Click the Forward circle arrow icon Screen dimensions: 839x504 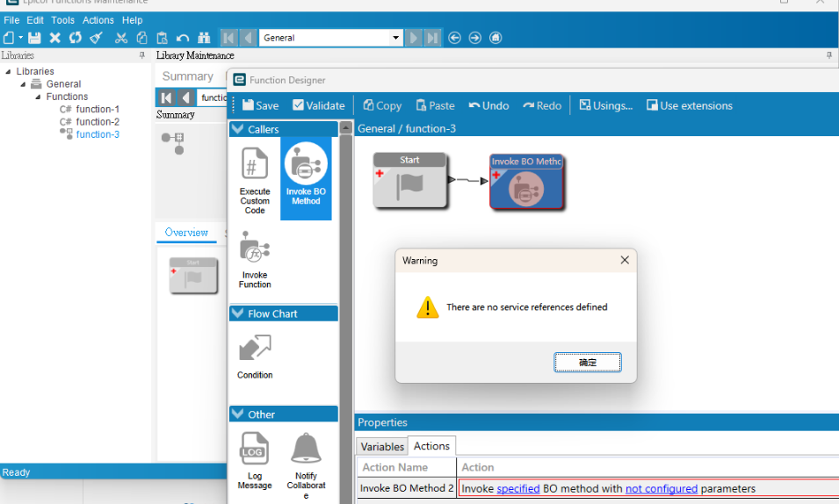pyautogui.click(x=474, y=38)
